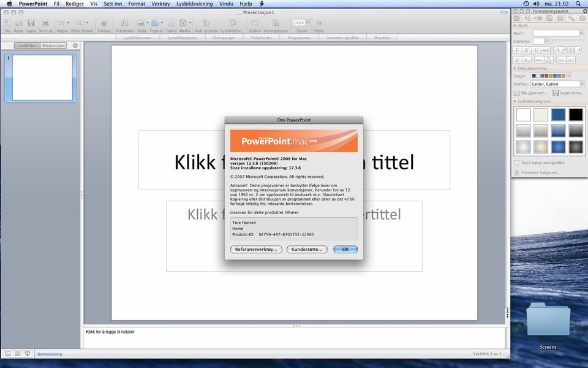Click the Format paintbrush icon
The image size is (588, 368).
pos(104,23)
